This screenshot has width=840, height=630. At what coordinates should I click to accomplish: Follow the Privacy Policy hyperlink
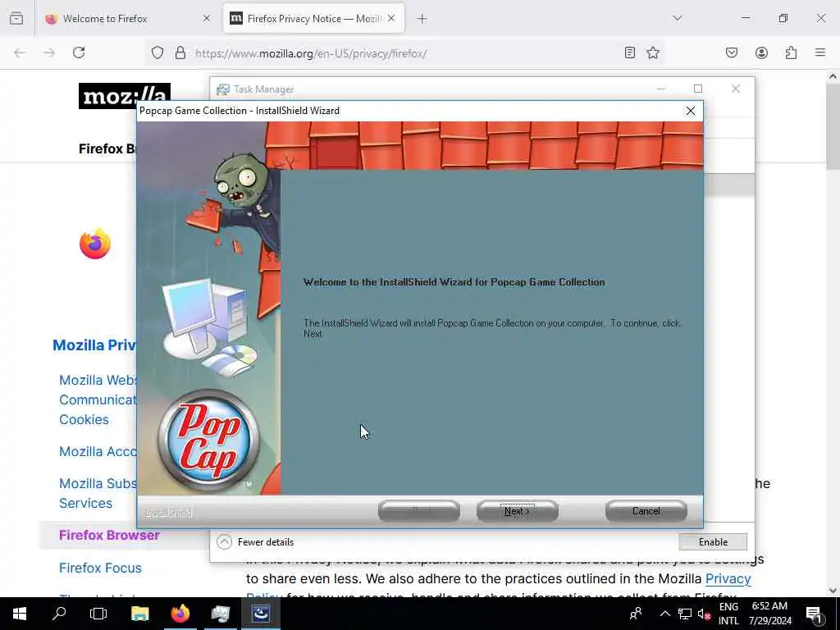point(728,579)
